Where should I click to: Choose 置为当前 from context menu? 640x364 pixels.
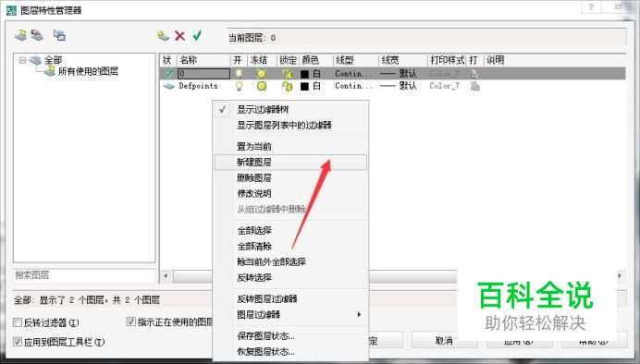coord(290,146)
